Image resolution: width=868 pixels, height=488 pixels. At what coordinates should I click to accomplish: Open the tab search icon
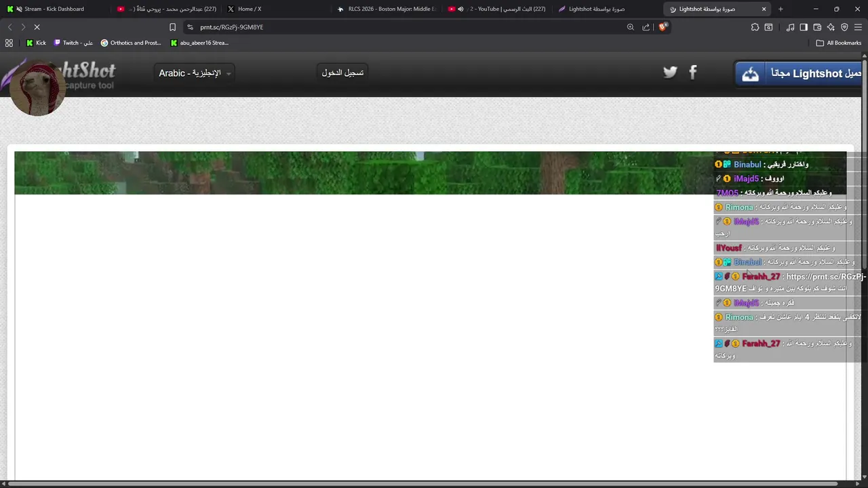click(x=768, y=27)
